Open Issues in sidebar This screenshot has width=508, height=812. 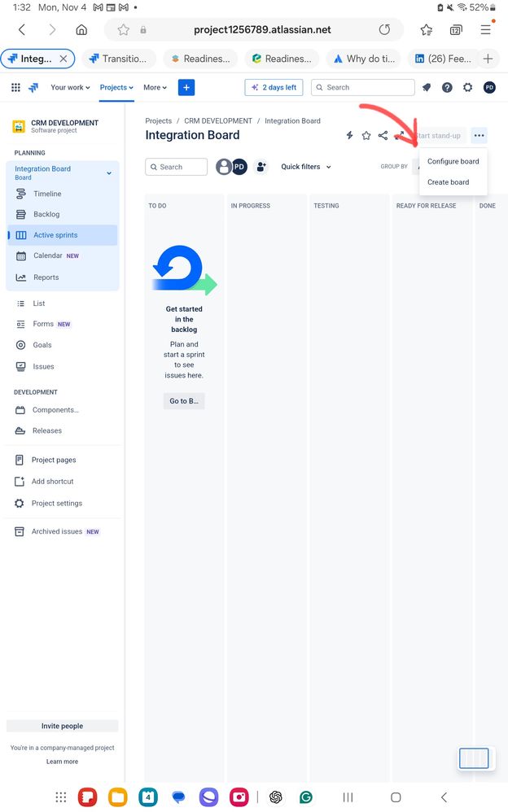click(x=62, y=367)
